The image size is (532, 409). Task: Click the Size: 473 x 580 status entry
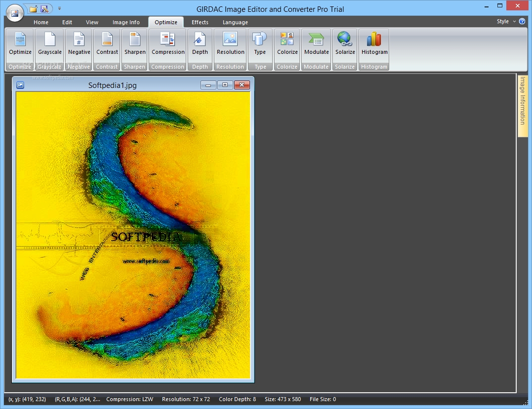283,399
